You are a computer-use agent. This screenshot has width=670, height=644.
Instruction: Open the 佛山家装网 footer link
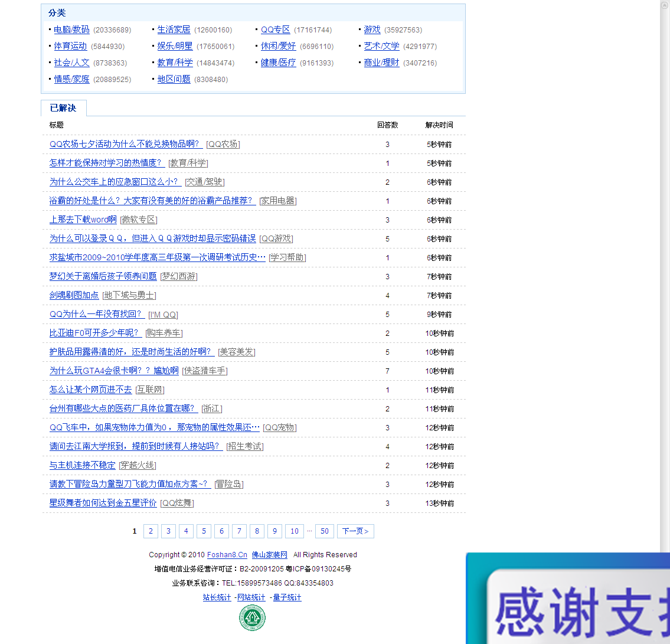(270, 555)
